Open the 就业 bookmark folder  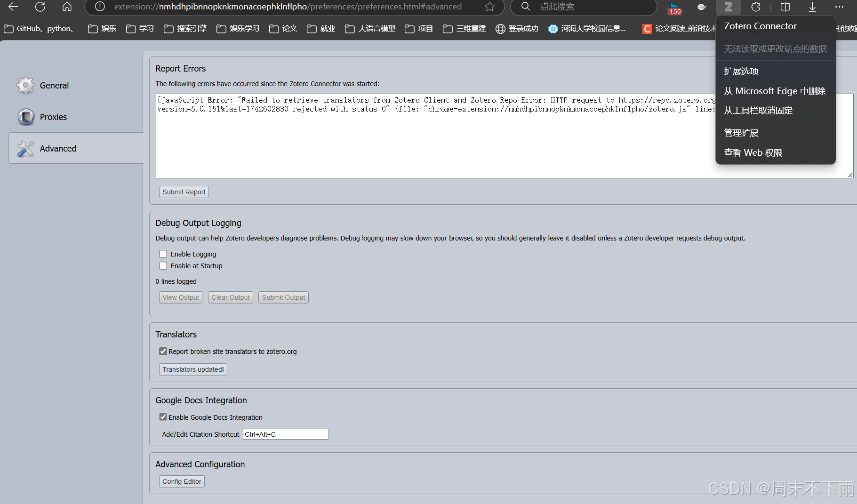[321, 29]
